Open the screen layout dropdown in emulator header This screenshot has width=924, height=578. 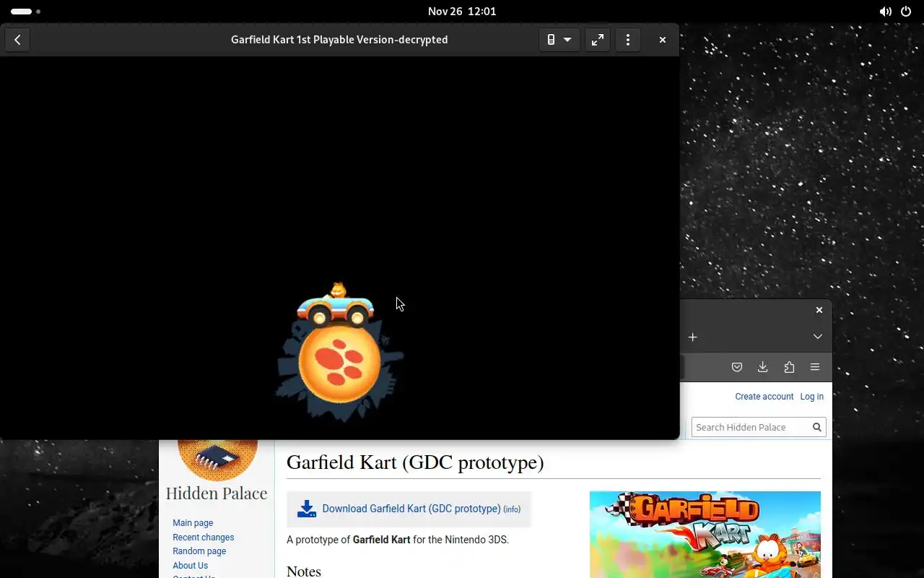[559, 40]
